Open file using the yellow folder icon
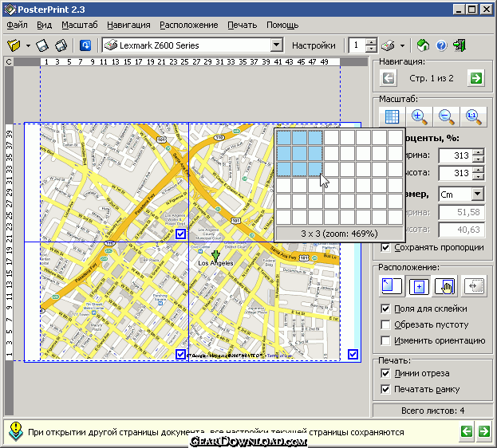 [14, 45]
